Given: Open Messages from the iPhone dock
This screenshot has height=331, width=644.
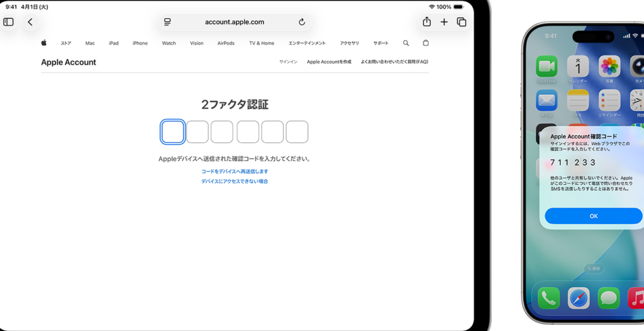Looking at the screenshot, I should click(609, 298).
